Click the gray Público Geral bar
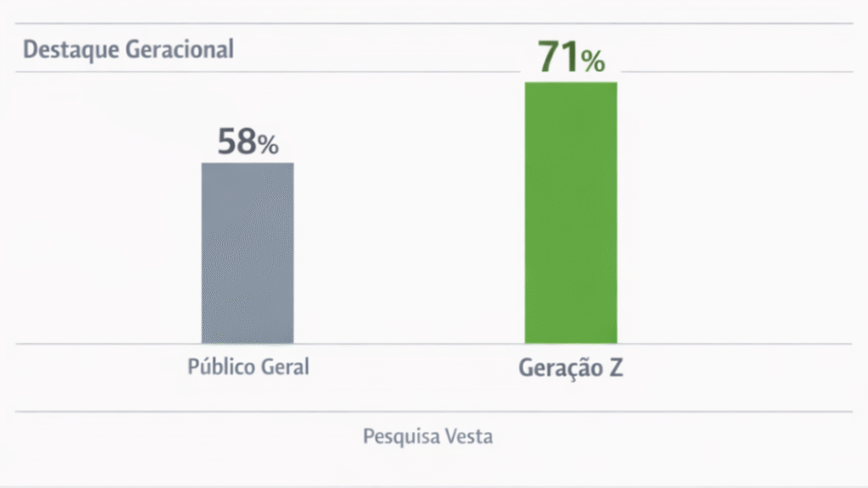The width and height of the screenshot is (868, 488). point(248,252)
